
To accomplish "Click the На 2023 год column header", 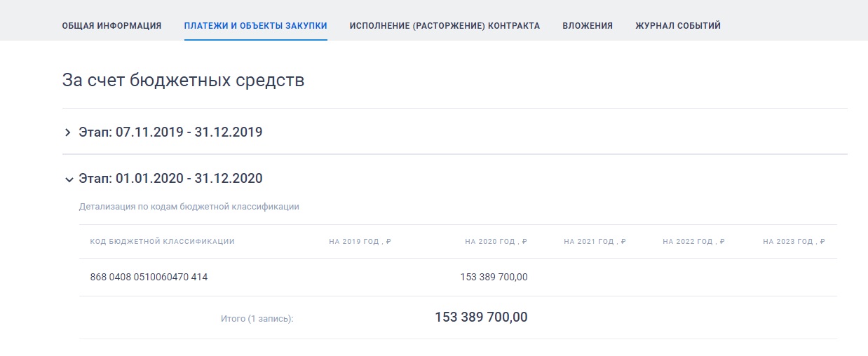I will click(794, 242).
